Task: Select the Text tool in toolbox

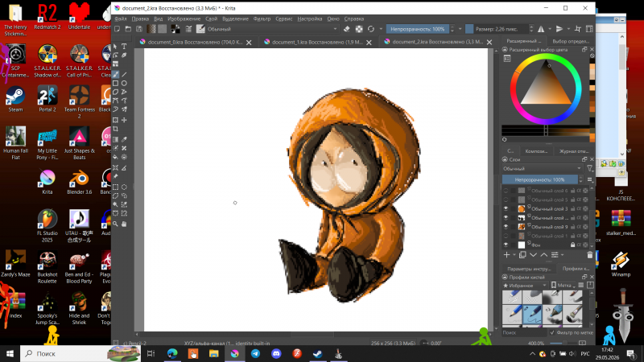Action: 124,47
